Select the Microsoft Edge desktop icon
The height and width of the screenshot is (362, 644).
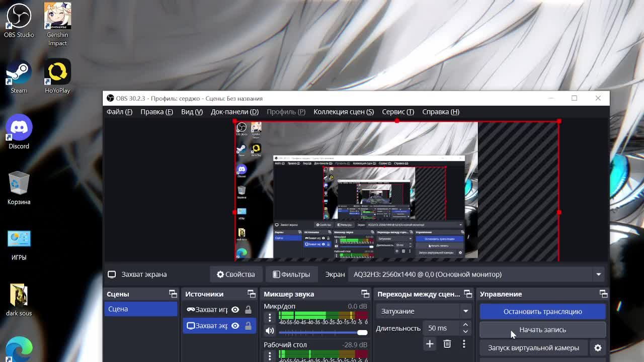pyautogui.click(x=19, y=349)
